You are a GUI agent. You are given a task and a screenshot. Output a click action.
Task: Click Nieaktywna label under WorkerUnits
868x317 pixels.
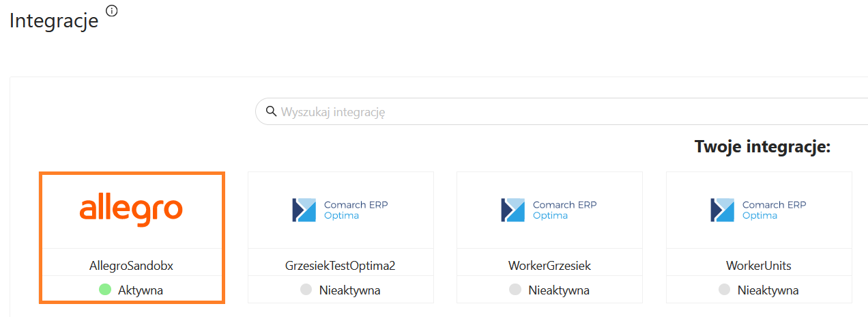[768, 290]
